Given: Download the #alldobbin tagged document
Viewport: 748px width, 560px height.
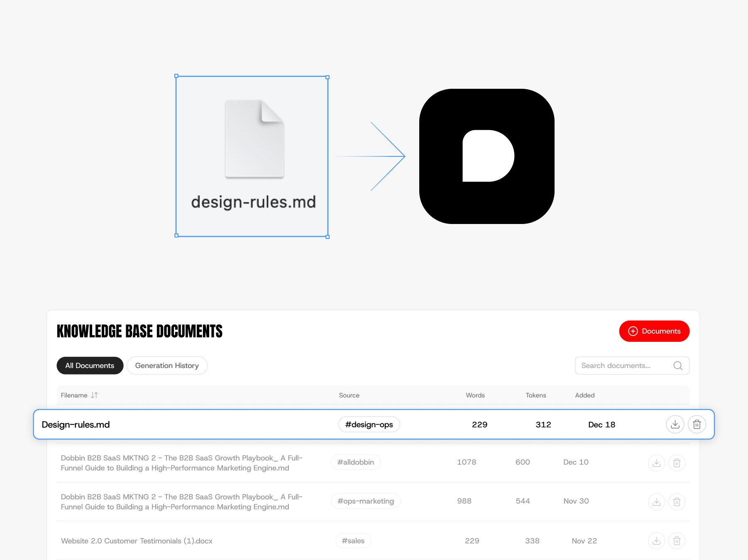Looking at the screenshot, I should point(657,463).
